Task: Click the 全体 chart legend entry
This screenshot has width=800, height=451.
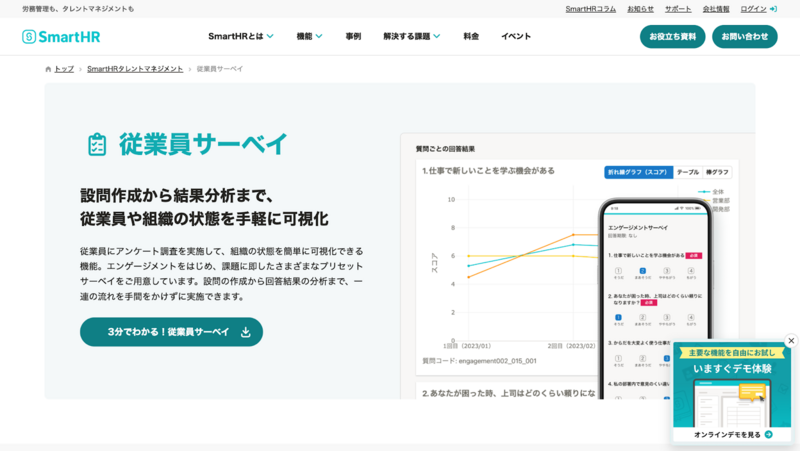Action: tap(711, 192)
